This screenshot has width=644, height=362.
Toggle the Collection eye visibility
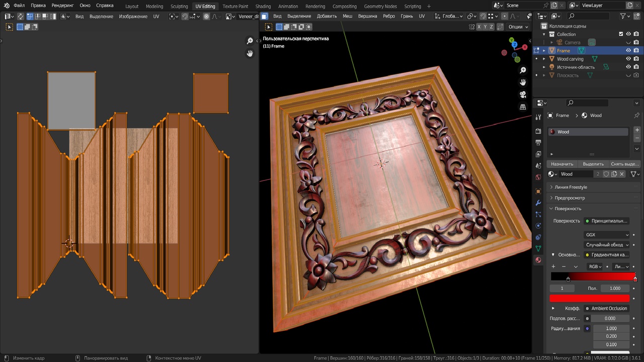coord(628,34)
